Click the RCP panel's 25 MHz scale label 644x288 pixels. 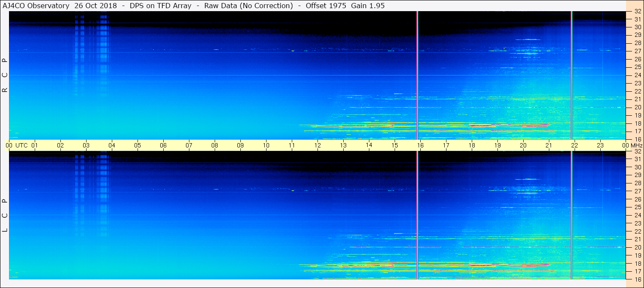point(638,67)
